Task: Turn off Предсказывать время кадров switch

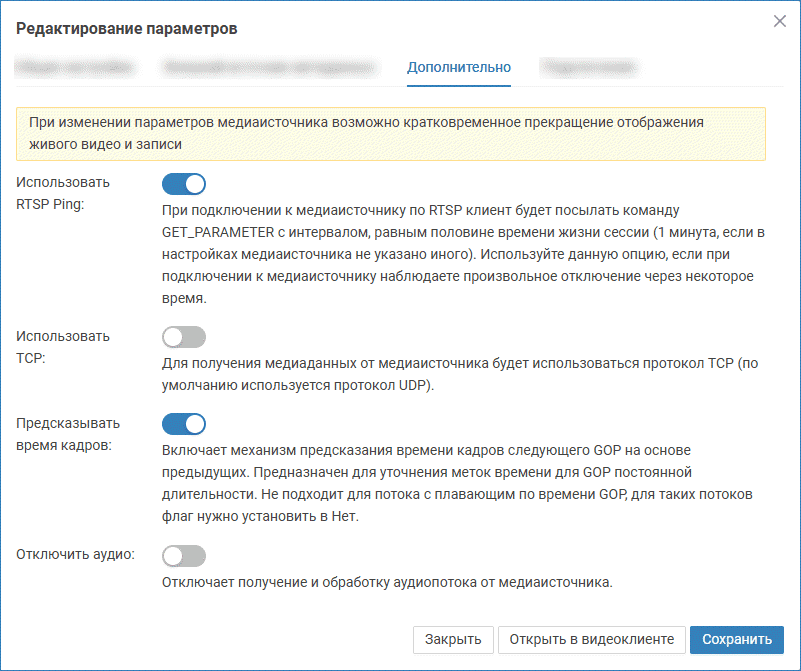Action: point(183,424)
